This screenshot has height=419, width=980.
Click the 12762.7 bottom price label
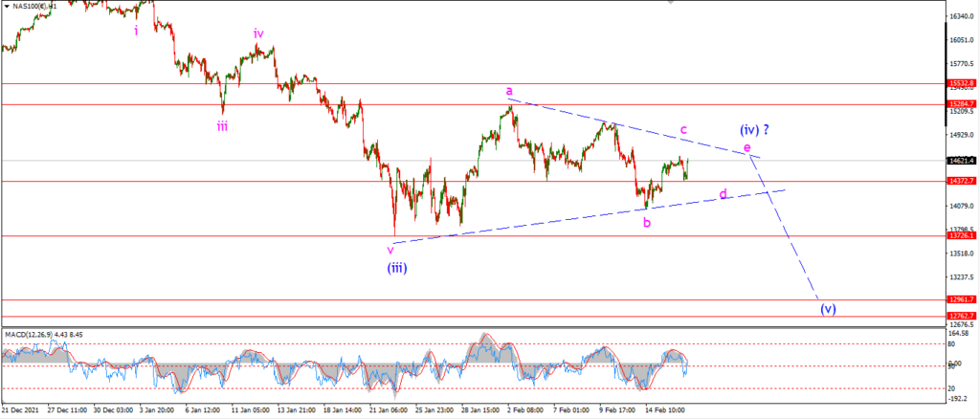[961, 316]
